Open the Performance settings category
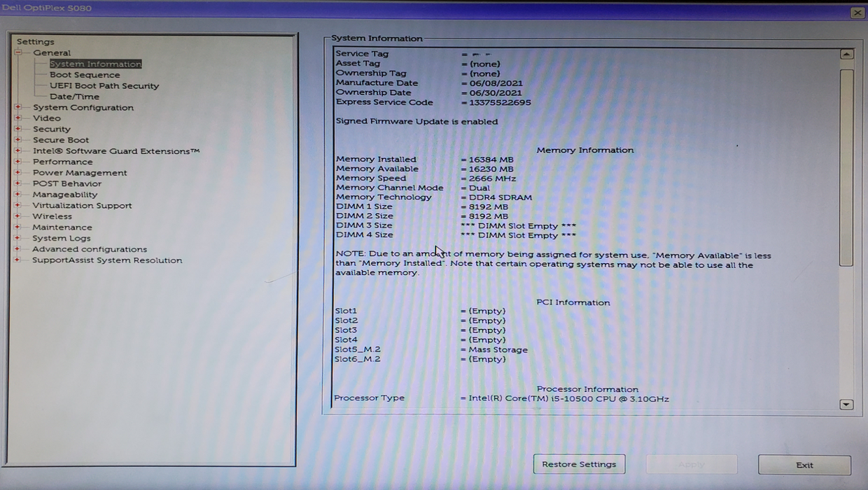The width and height of the screenshot is (868, 490). pos(62,162)
